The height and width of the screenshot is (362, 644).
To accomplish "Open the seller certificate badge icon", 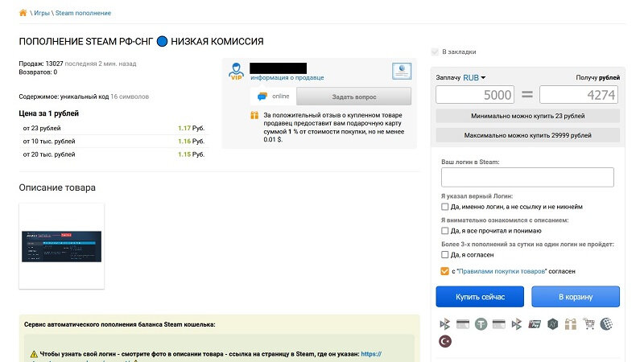I will 401,71.
